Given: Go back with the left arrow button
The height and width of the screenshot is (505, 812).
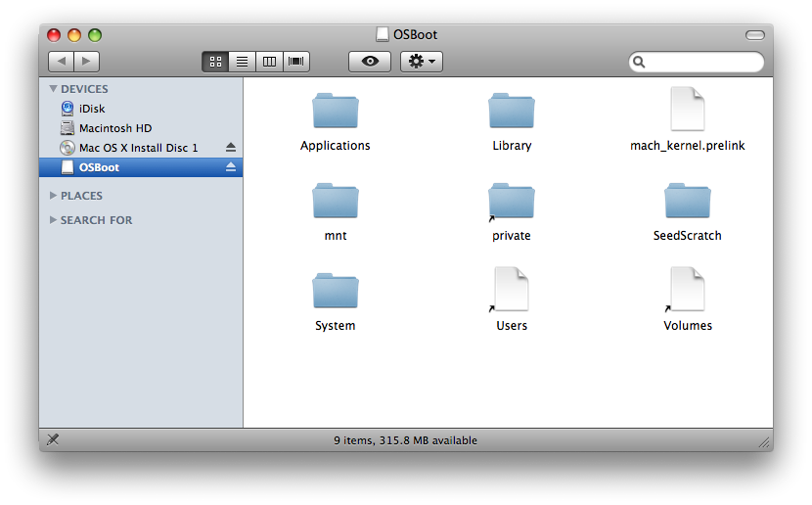Looking at the screenshot, I should (61, 62).
